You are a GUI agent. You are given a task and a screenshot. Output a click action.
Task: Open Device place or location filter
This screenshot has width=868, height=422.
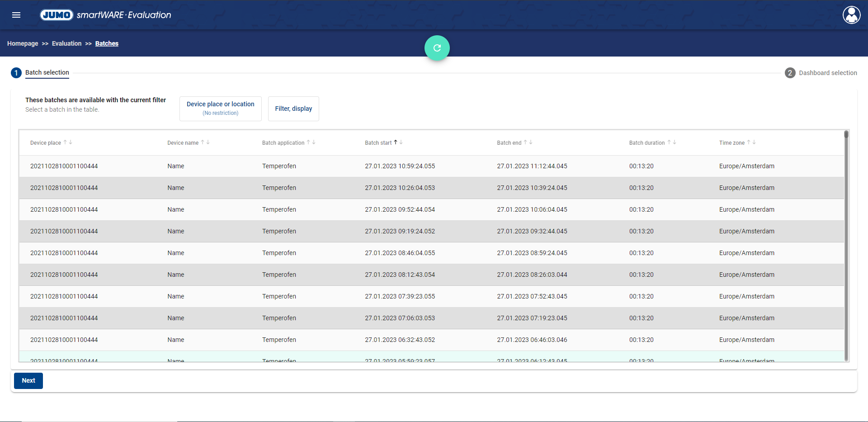click(221, 109)
